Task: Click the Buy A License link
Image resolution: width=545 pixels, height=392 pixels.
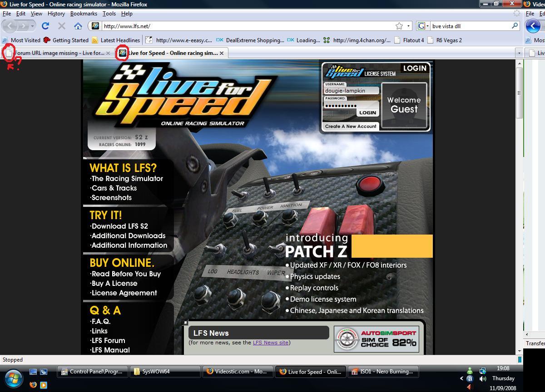Action: point(114,284)
